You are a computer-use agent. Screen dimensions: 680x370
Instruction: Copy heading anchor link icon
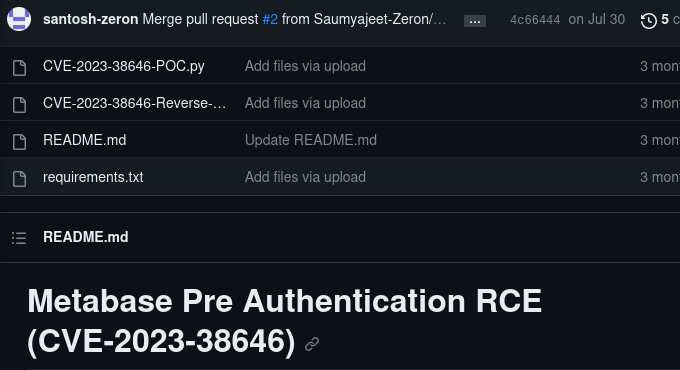312,344
